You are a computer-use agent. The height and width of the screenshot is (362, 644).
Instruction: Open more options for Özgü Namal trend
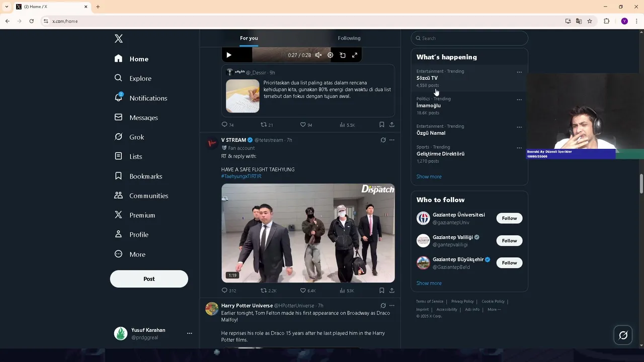pos(519,127)
